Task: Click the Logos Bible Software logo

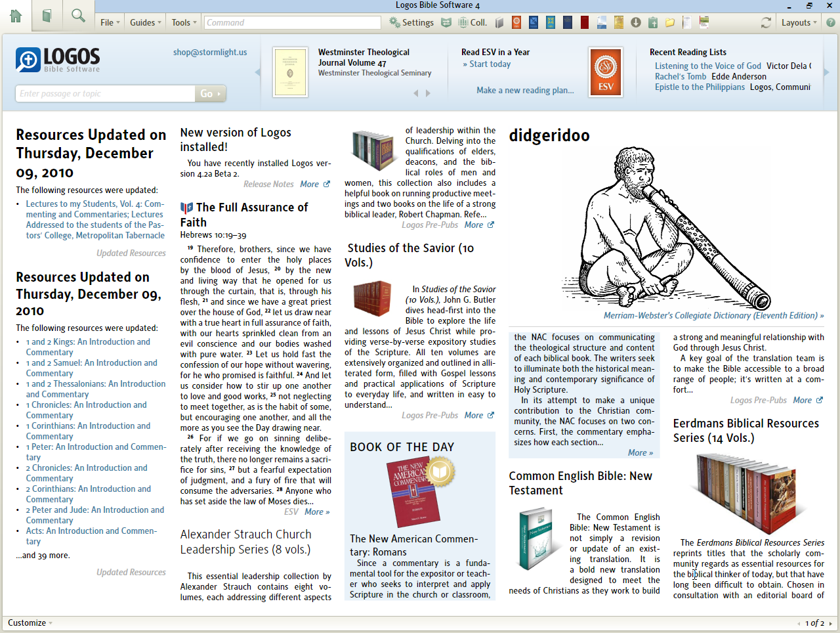Action: (x=58, y=60)
